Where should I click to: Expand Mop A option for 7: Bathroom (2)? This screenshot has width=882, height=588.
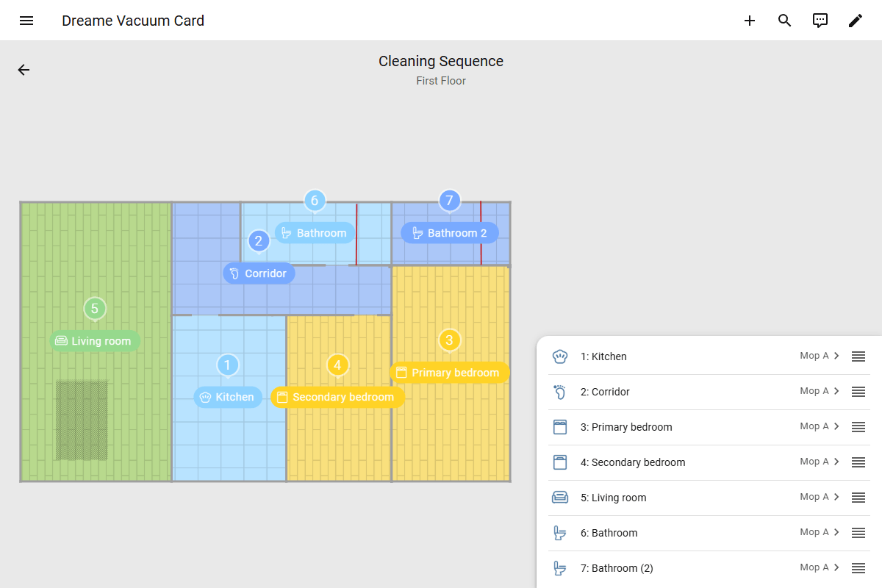(820, 567)
